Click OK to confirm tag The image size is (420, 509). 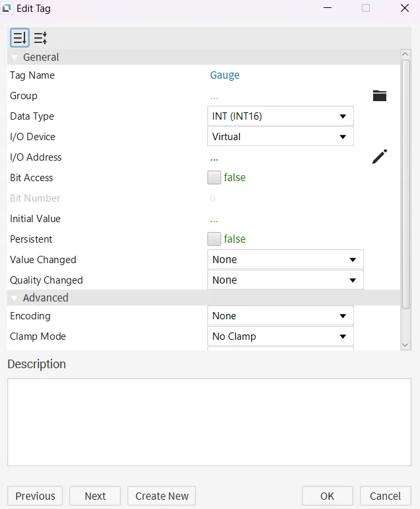click(327, 496)
